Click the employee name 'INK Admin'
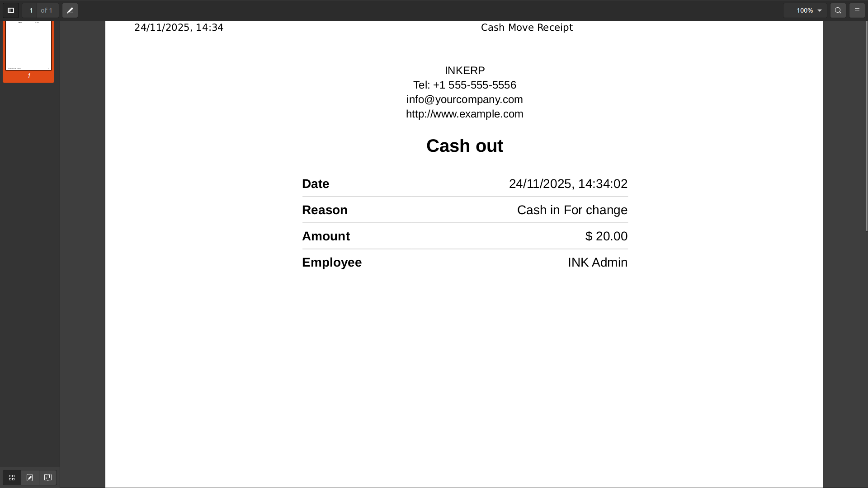The image size is (868, 488). point(597,263)
